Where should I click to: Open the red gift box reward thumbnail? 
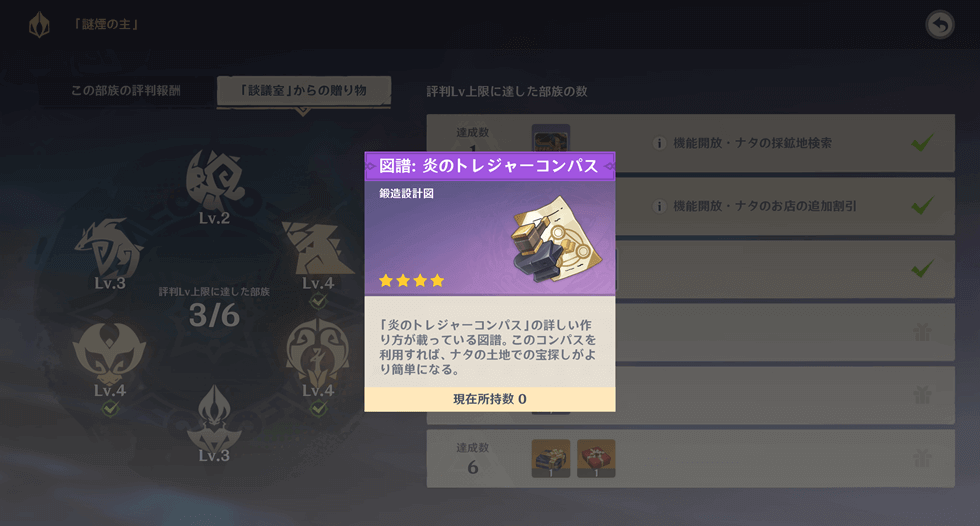click(596, 459)
